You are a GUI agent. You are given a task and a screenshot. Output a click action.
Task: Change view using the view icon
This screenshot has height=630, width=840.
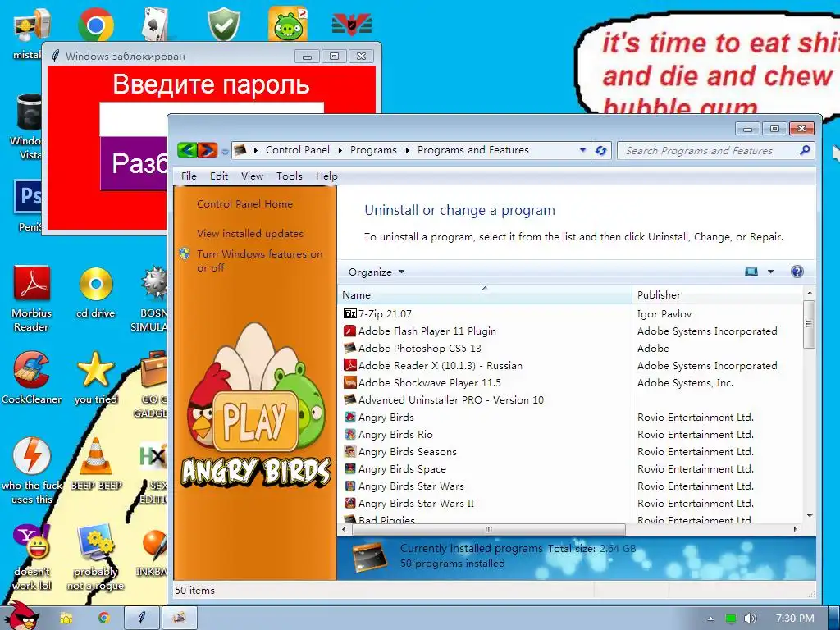click(x=751, y=272)
